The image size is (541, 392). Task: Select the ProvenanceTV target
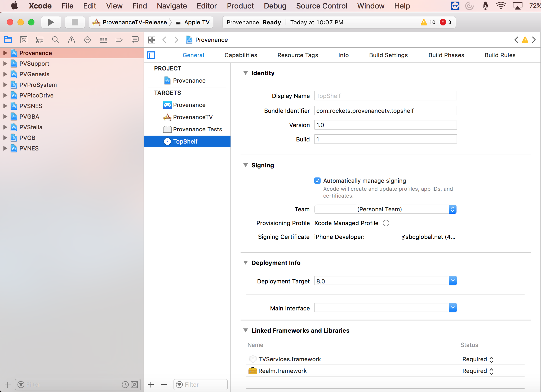(x=193, y=117)
